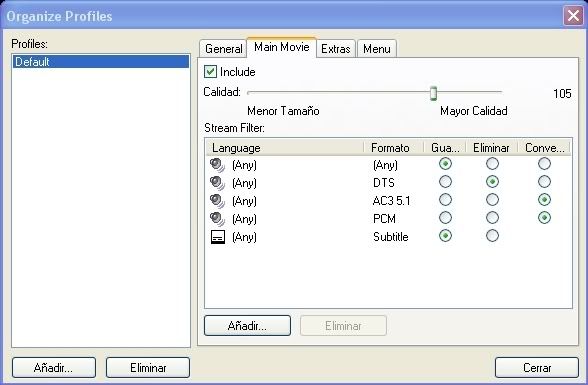Image resolution: width=588 pixels, height=385 pixels.
Task: Select Convertir radio for the PCM row
Action: click(544, 218)
